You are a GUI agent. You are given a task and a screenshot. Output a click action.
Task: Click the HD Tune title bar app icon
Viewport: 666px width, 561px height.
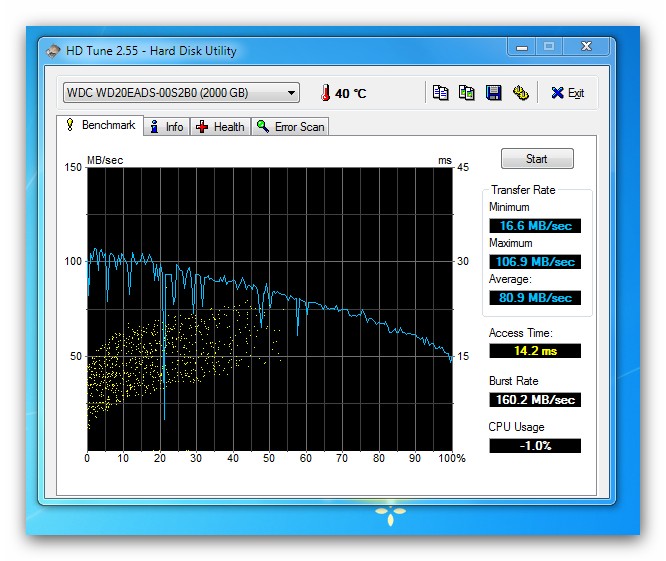53,51
